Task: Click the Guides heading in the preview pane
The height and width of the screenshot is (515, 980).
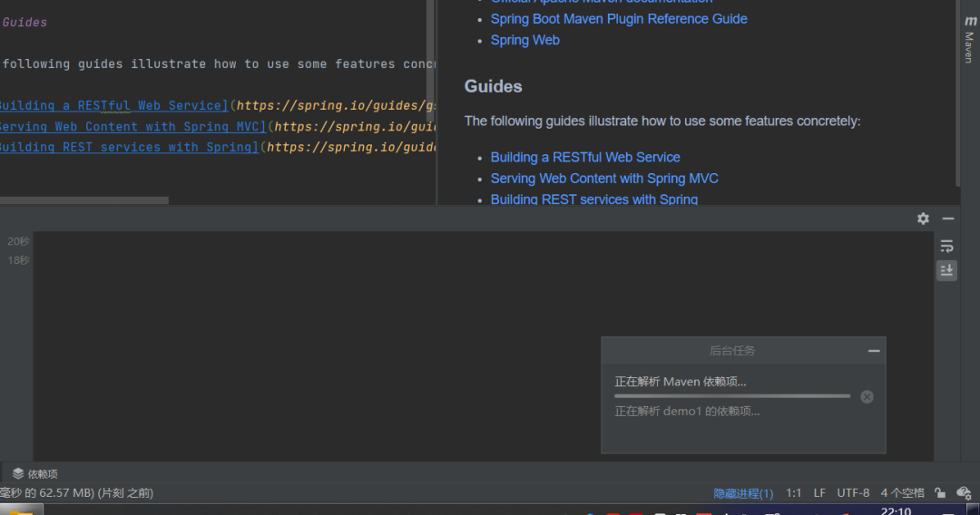Action: point(493,86)
